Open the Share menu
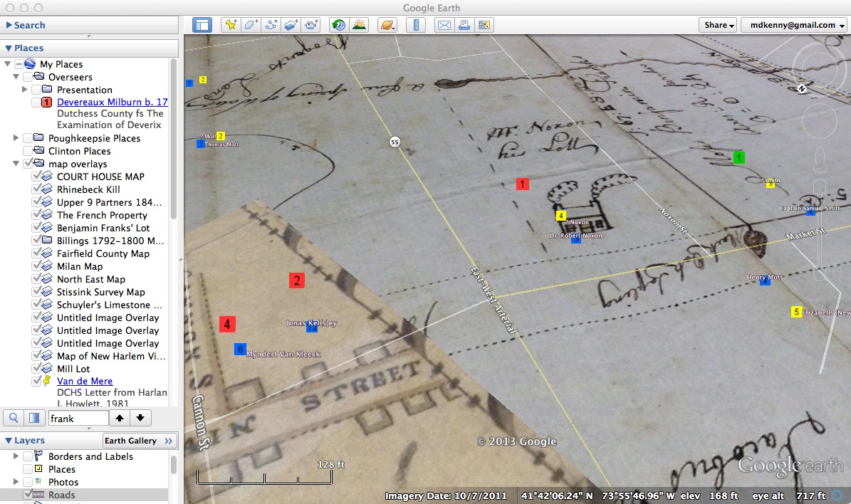 pyautogui.click(x=718, y=25)
